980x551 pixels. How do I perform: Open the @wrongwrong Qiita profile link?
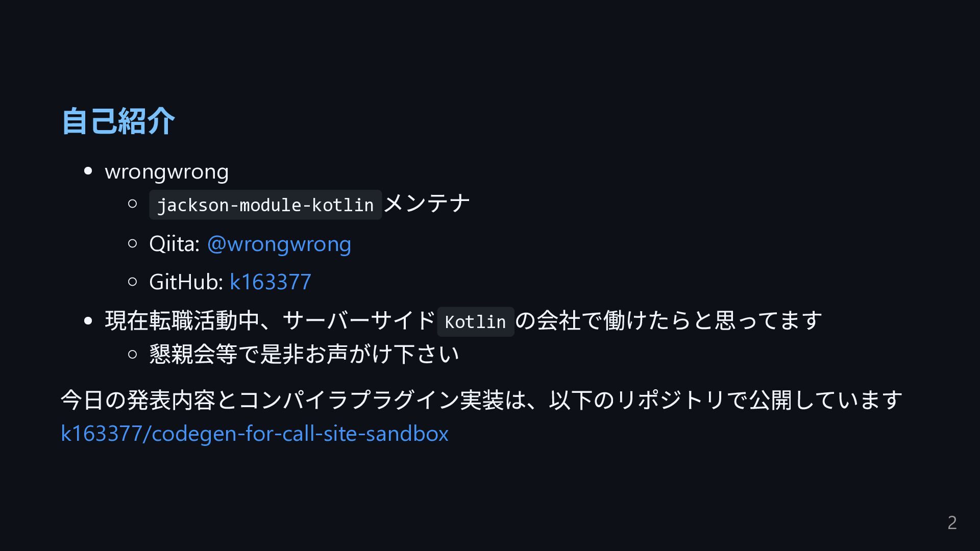pos(279,244)
